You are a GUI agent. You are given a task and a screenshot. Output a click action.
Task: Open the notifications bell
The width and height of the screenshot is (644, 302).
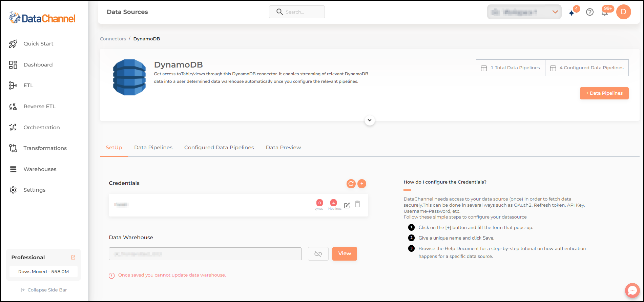[x=605, y=12]
